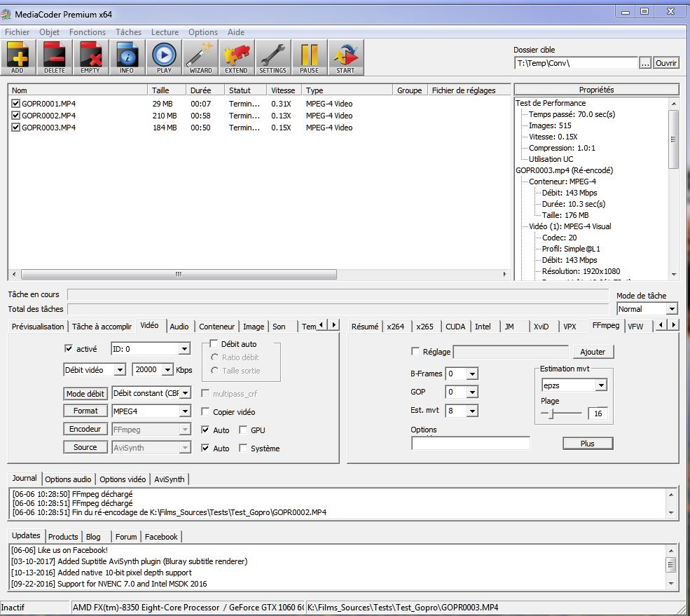The width and height of the screenshot is (690, 616).
Task: Click the Ajouter button
Action: [593, 352]
